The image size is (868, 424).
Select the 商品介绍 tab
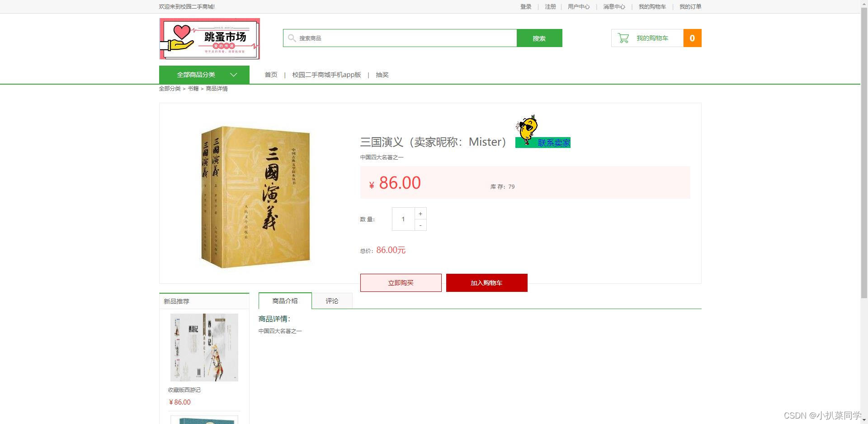pos(285,301)
